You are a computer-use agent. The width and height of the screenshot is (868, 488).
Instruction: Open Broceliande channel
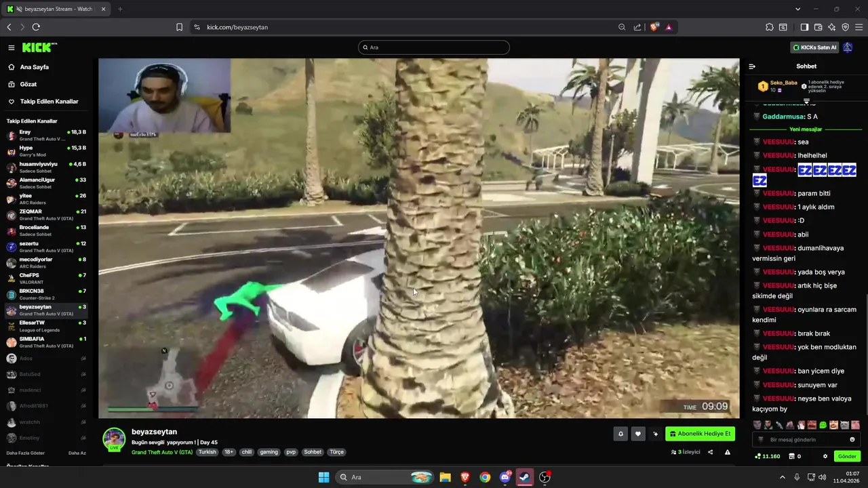pos(46,230)
